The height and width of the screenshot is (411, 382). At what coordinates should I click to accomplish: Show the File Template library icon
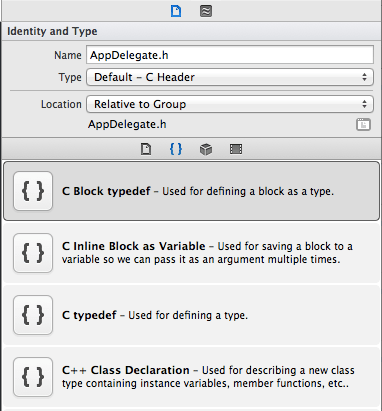[x=146, y=149]
